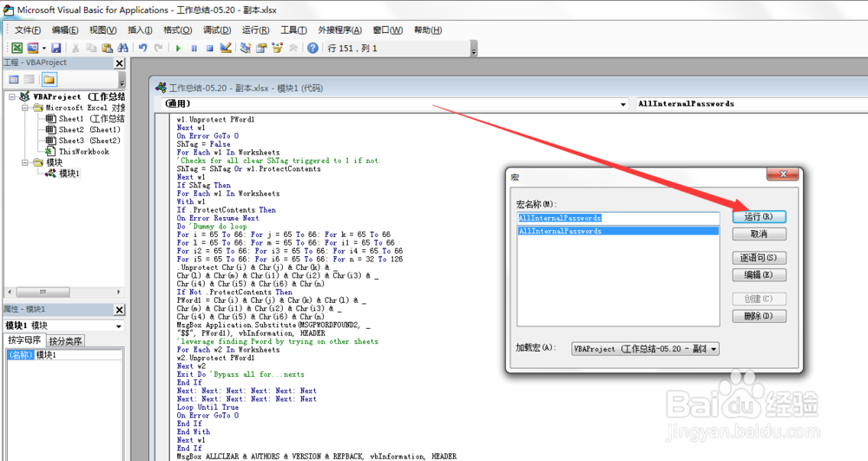Click 取消 button in macro dialog

[x=759, y=234]
